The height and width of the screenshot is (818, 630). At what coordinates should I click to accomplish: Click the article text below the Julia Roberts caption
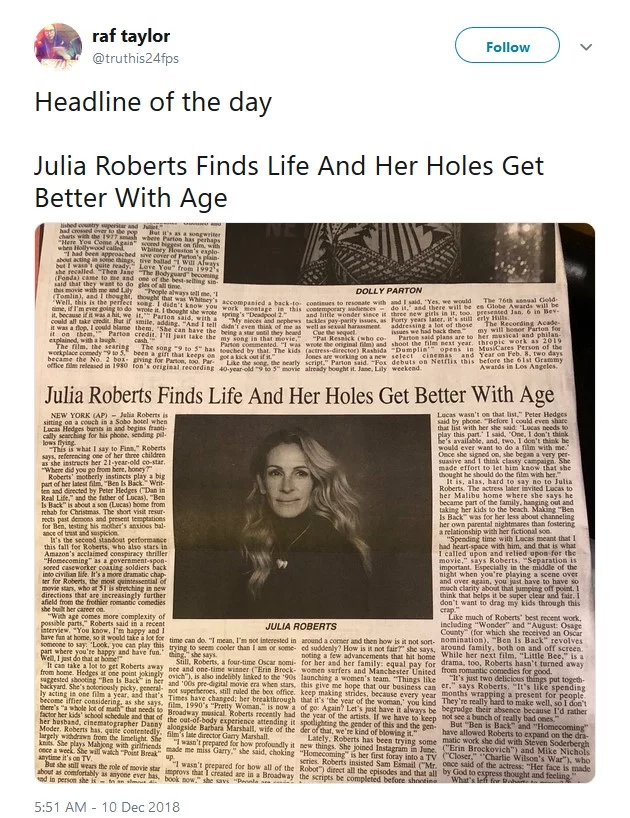pos(302,708)
